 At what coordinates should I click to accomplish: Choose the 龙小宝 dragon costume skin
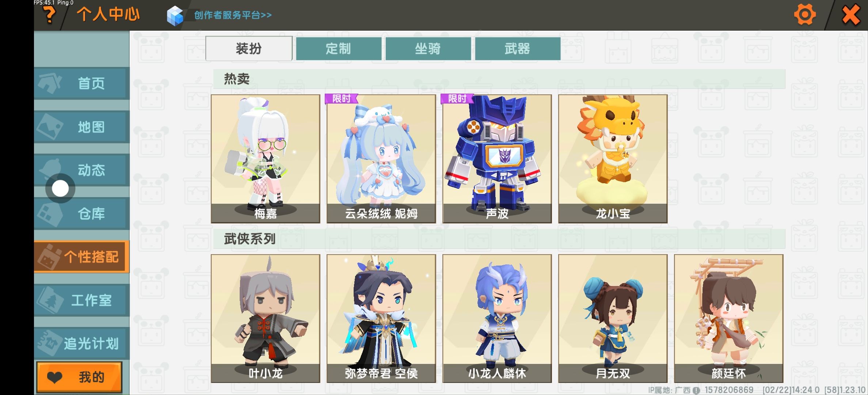point(613,159)
